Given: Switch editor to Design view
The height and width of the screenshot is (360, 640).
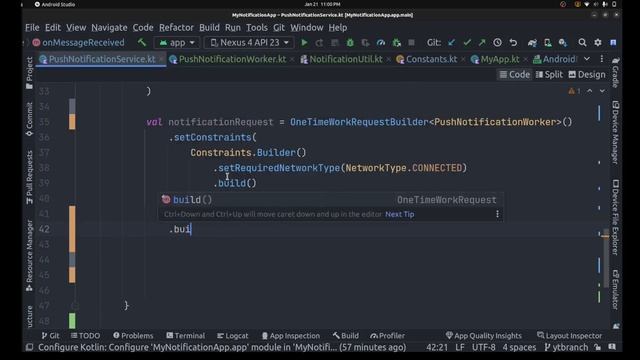Looking at the screenshot, I should [x=587, y=74].
